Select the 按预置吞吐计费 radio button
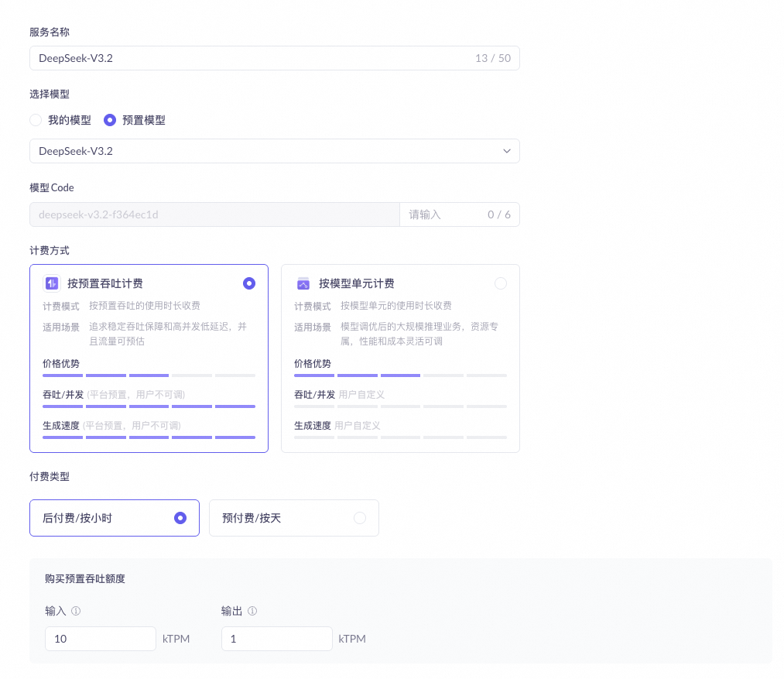 (249, 283)
